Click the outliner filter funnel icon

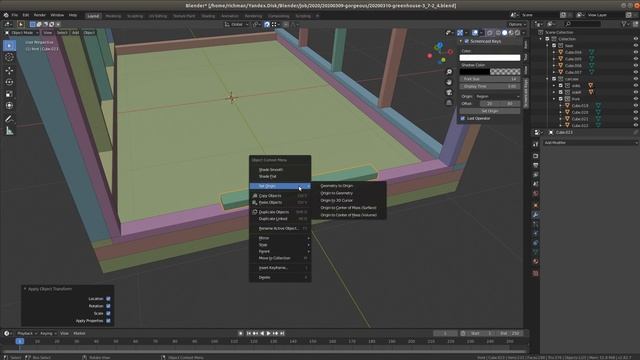[x=624, y=24]
